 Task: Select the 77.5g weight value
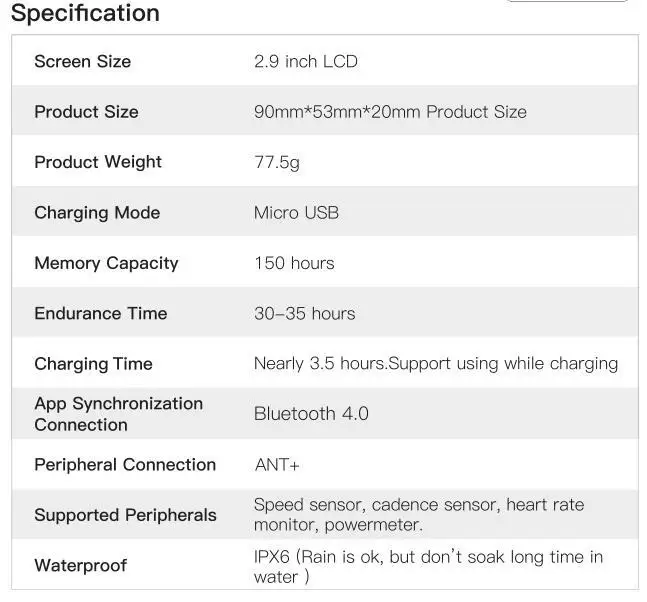point(276,162)
